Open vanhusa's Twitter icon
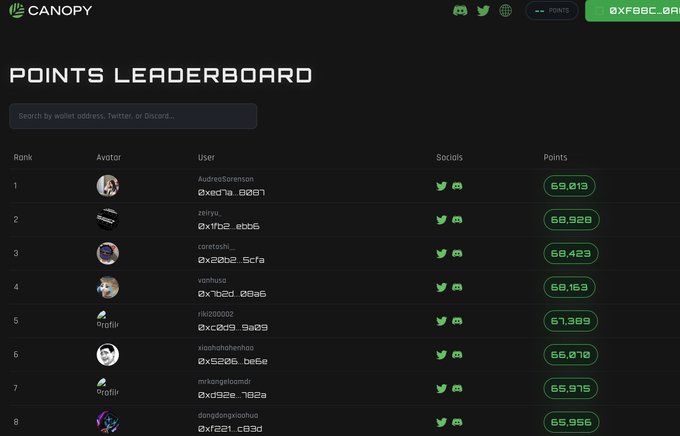680x436 pixels. (x=441, y=287)
